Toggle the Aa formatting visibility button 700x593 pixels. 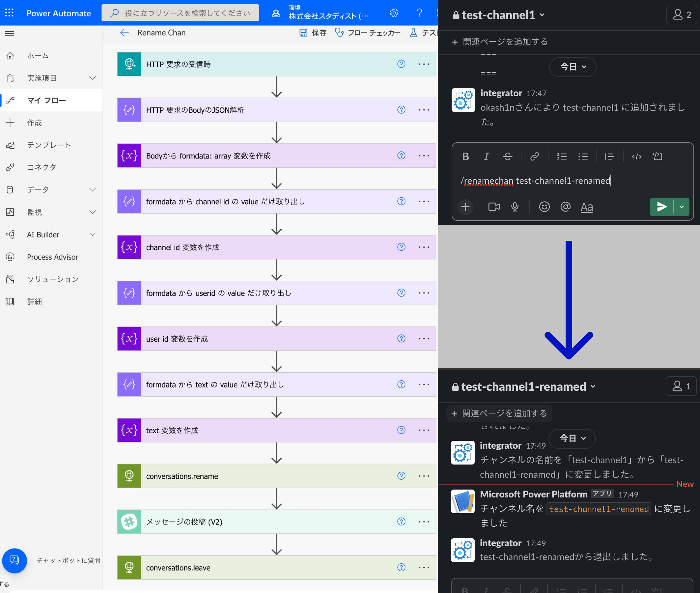click(x=586, y=207)
